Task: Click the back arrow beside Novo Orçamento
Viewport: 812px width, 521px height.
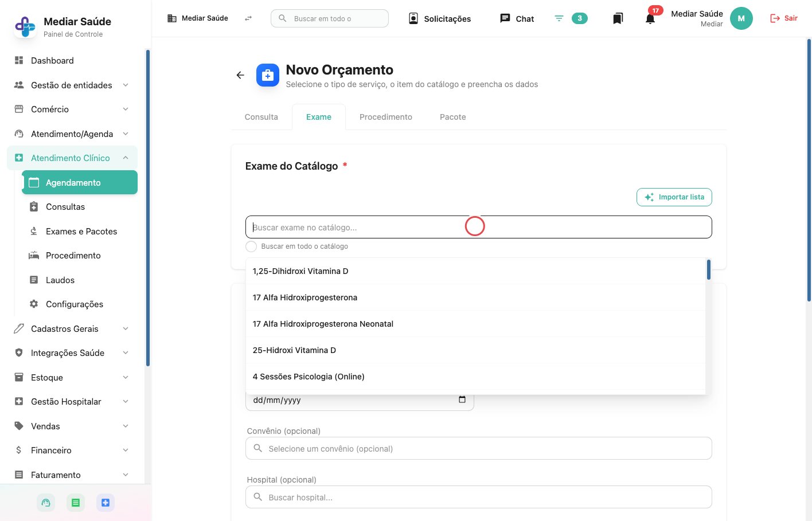Action: tap(240, 75)
